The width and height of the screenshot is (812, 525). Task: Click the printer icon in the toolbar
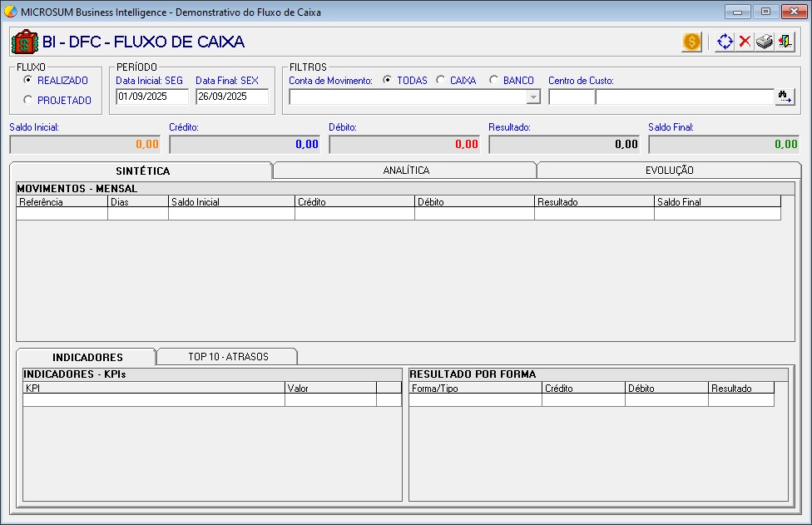pos(765,42)
